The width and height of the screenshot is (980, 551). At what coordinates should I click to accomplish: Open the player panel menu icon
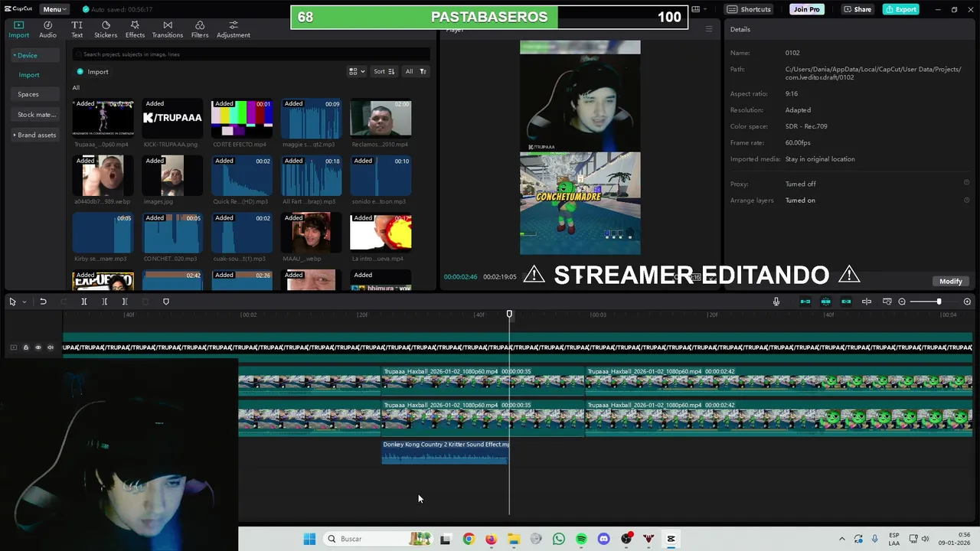coord(709,29)
